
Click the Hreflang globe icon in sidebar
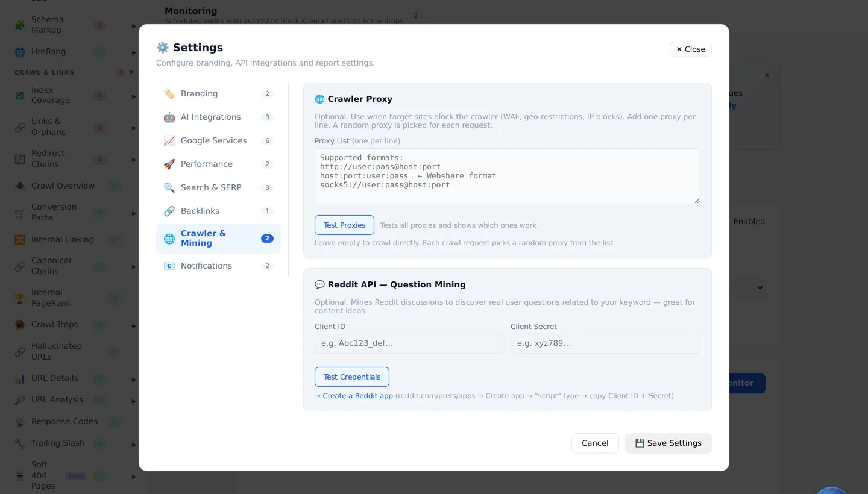coord(20,52)
